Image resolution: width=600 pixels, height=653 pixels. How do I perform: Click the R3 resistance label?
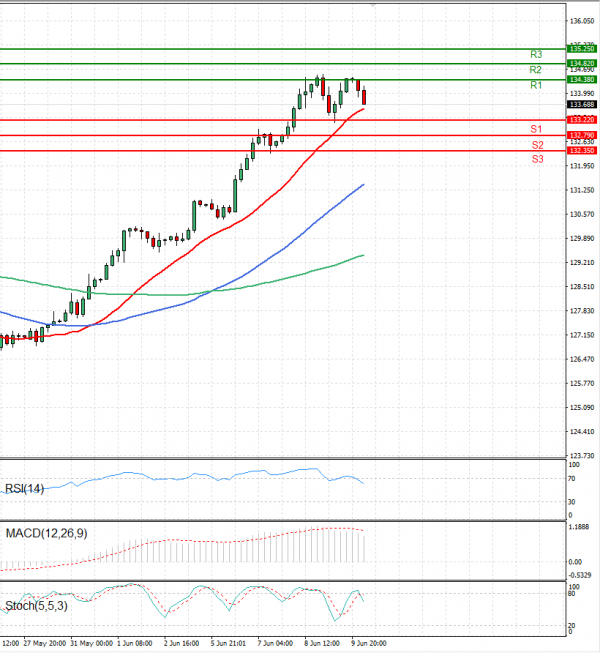tap(536, 55)
